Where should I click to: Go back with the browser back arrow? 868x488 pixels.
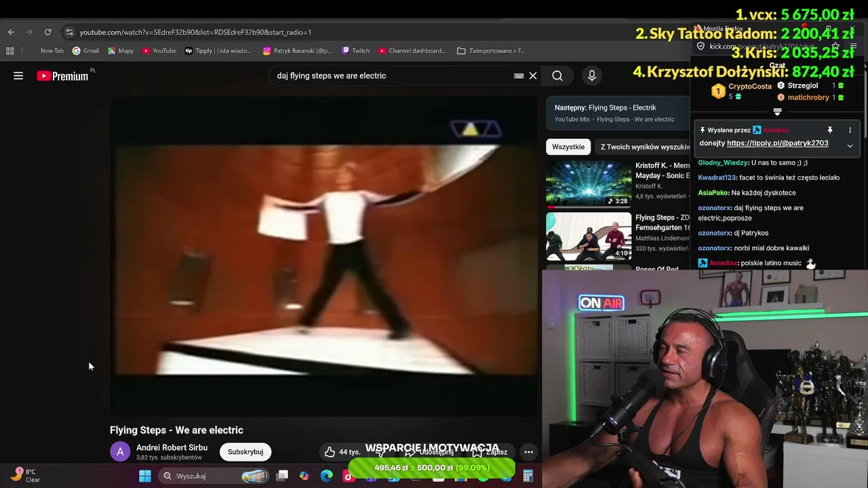[x=11, y=32]
